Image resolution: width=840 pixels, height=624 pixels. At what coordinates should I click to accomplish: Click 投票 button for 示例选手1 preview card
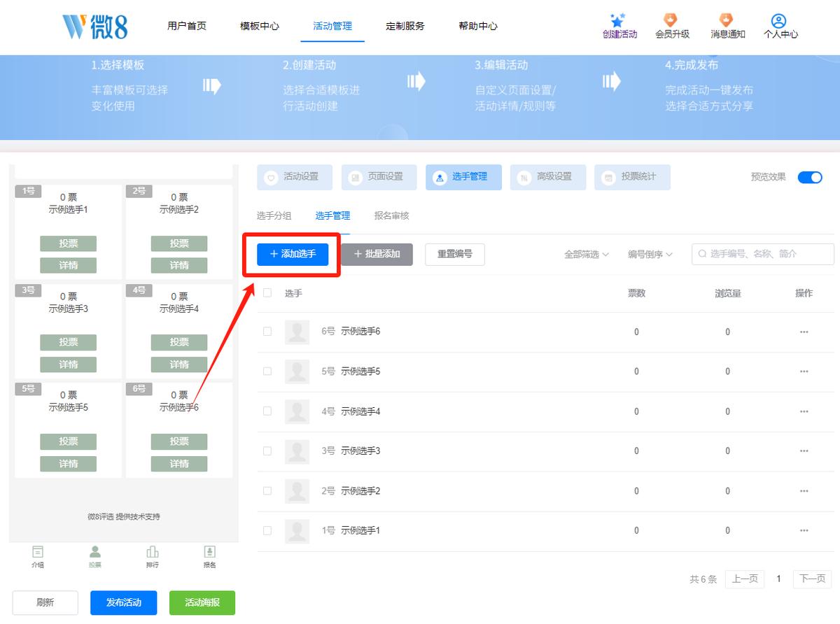[x=68, y=243]
